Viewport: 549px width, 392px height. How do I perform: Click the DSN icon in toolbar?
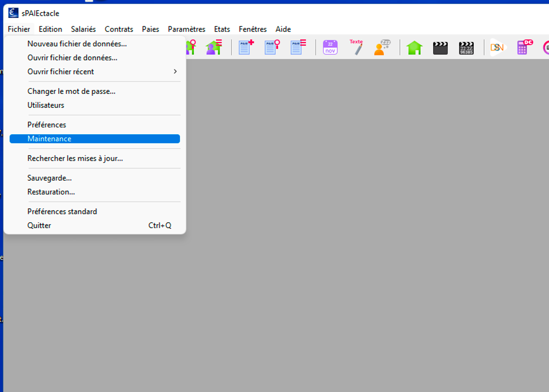pyautogui.click(x=498, y=47)
